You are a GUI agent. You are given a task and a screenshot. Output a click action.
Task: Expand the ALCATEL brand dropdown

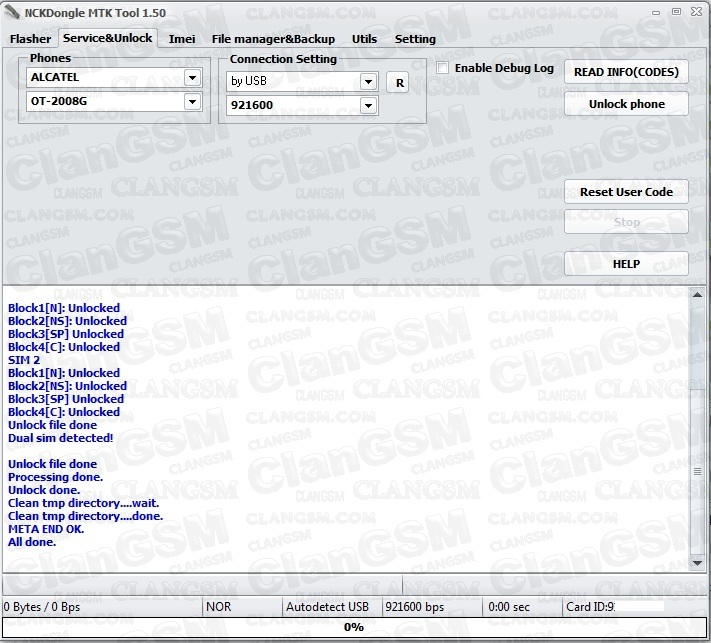click(x=192, y=78)
